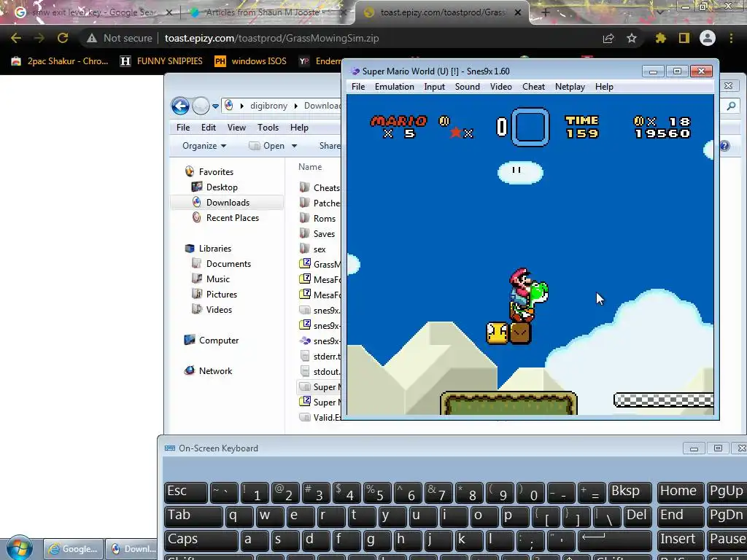747x560 pixels.
Task: Expand Organize dropdown in Explorer
Action: [204, 146]
